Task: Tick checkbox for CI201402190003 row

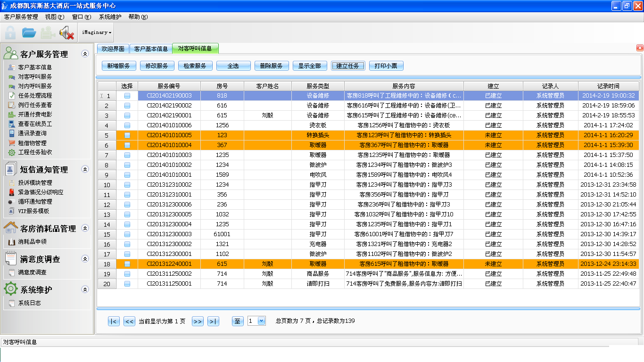Action: pyautogui.click(x=127, y=96)
